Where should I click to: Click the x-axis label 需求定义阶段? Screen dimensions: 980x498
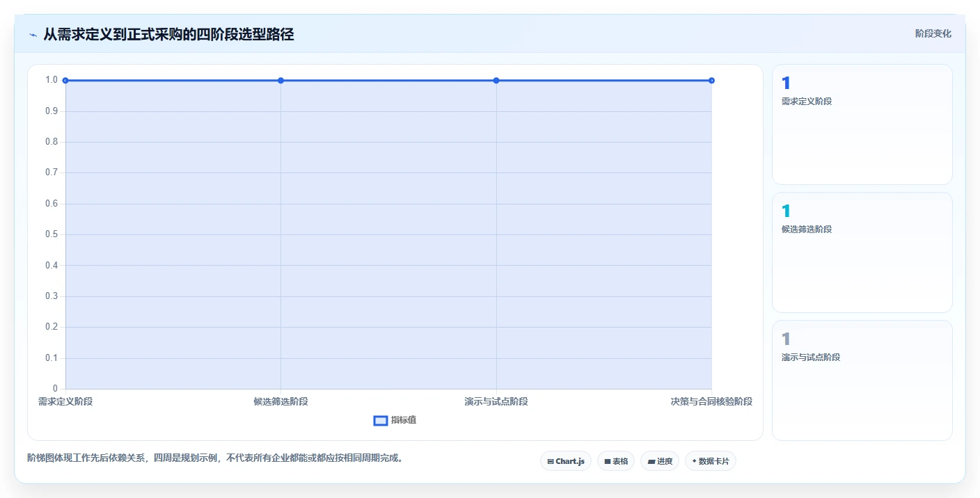(65, 401)
